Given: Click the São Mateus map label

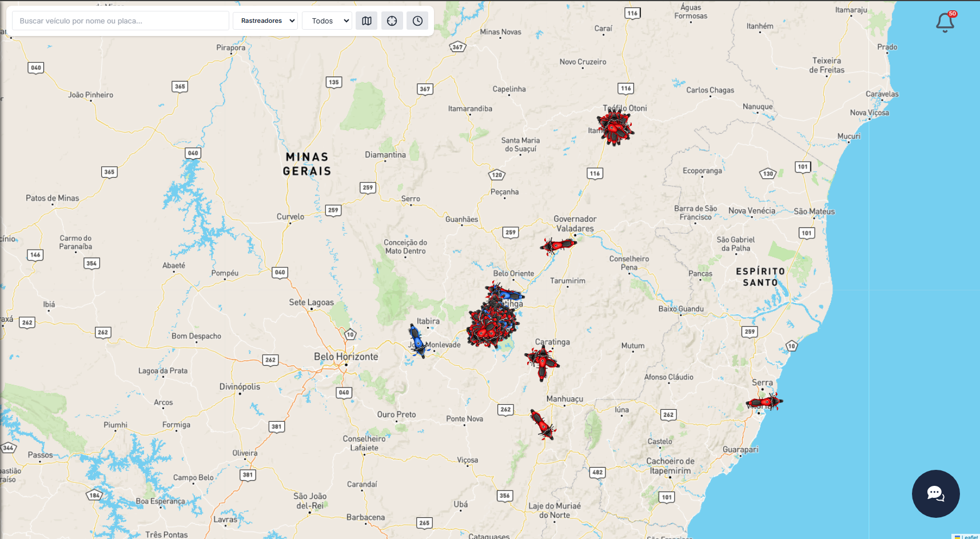Looking at the screenshot, I should pos(814,211).
